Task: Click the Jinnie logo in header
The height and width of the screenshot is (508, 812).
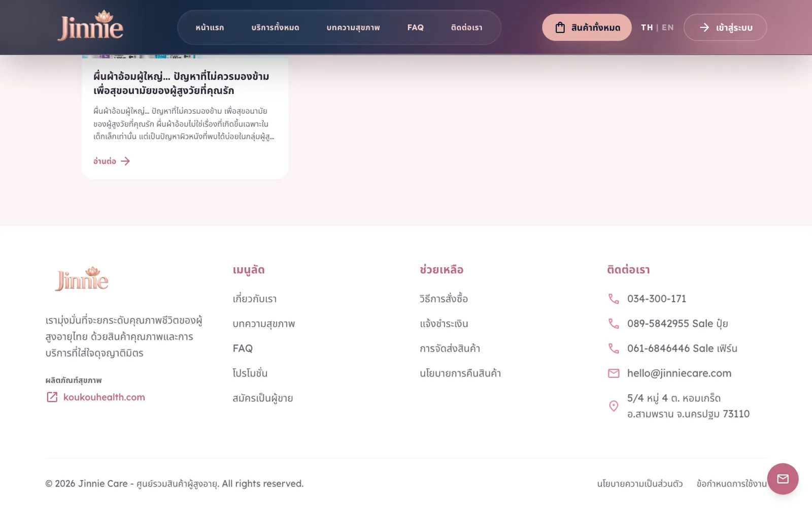Action: pos(90,26)
